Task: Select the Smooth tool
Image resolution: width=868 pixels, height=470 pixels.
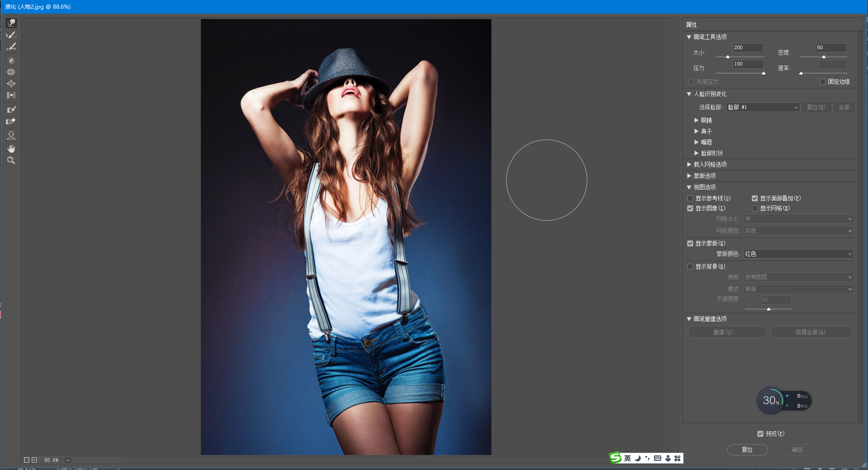Action: click(11, 46)
